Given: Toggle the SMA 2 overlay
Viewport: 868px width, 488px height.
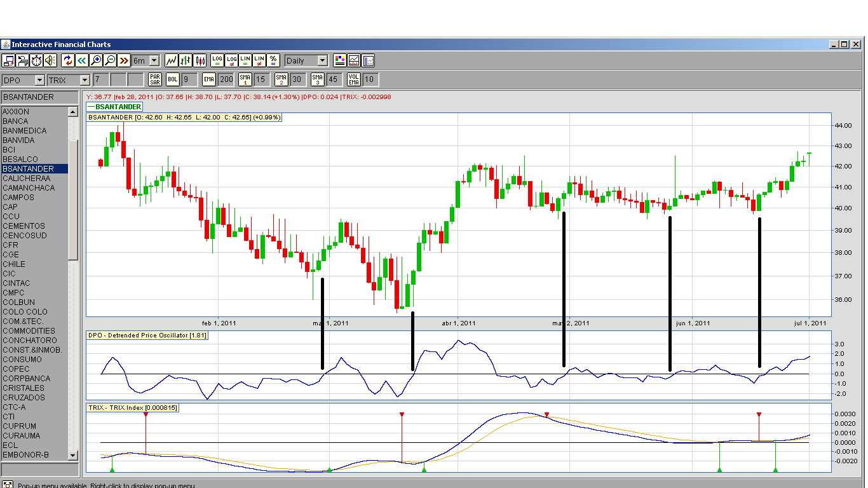Looking at the screenshot, I should coord(281,79).
